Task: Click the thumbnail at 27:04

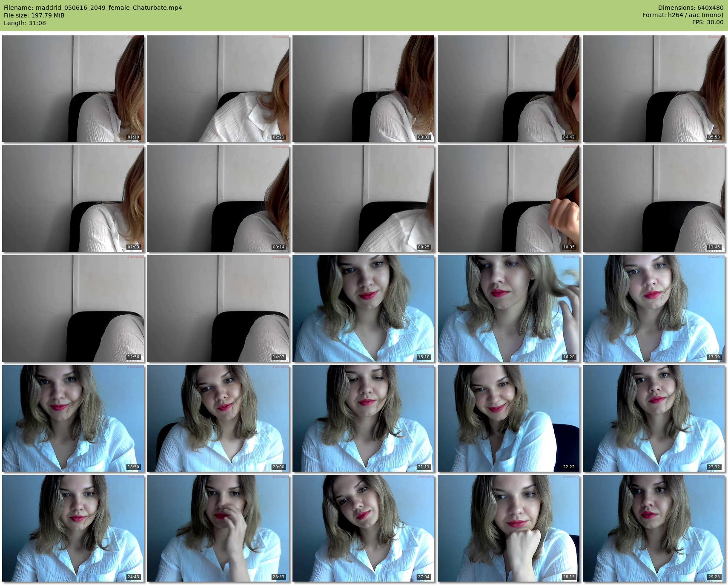Action: pos(364,528)
